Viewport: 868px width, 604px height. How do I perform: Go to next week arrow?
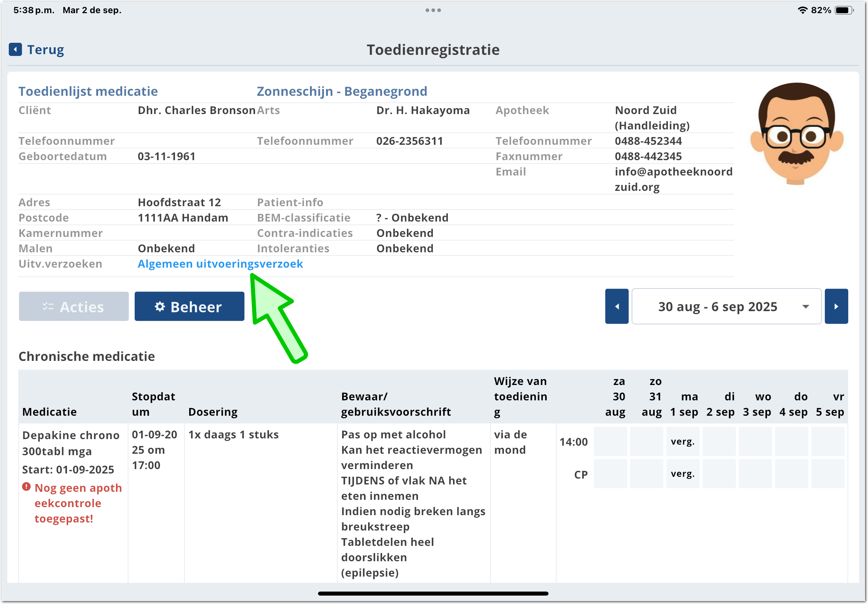pyautogui.click(x=836, y=306)
